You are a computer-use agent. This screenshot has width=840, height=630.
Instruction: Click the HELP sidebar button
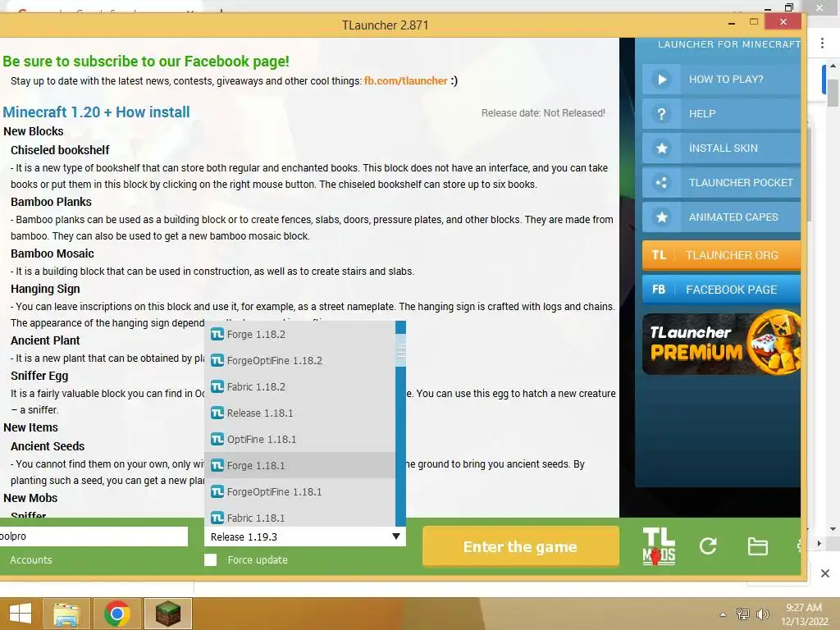pyautogui.click(x=721, y=113)
